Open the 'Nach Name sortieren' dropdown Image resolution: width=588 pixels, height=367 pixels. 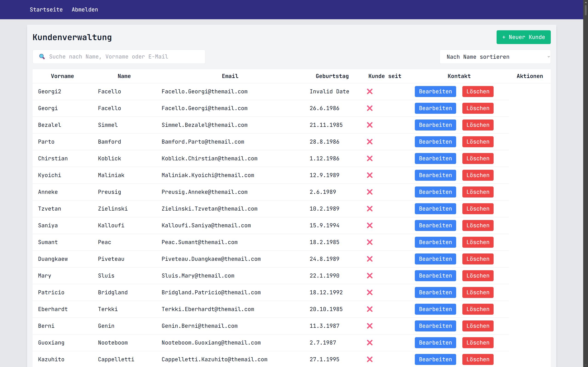495,57
